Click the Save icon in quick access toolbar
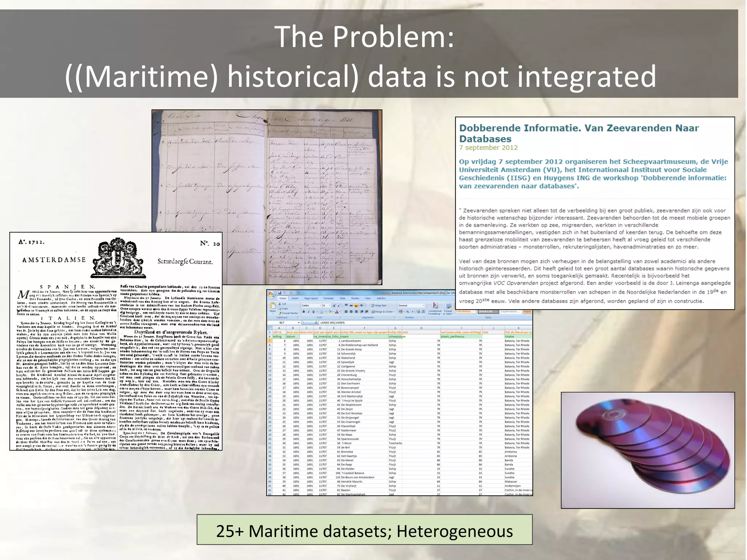This screenshot has height=560, width=747. [279, 293]
